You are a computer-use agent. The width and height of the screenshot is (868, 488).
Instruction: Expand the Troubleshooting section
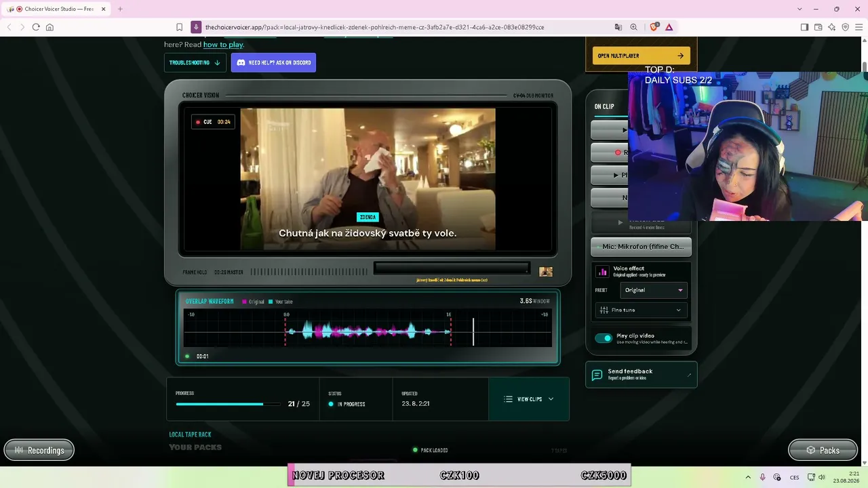195,62
